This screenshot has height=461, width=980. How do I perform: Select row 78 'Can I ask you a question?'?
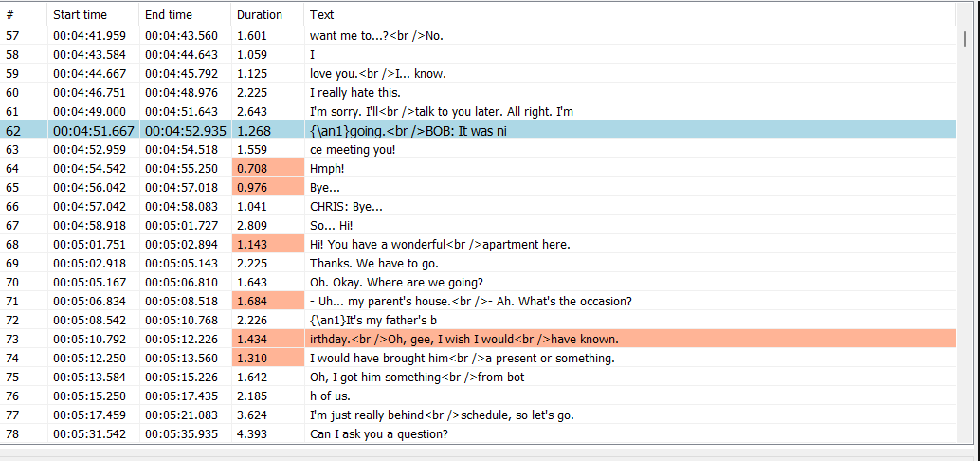click(479, 434)
